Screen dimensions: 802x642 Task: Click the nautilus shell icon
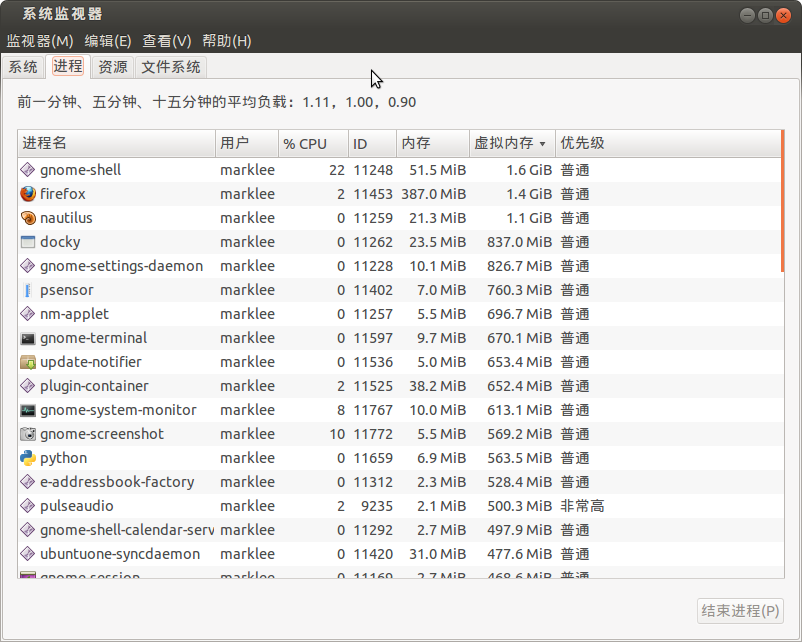tap(28, 218)
